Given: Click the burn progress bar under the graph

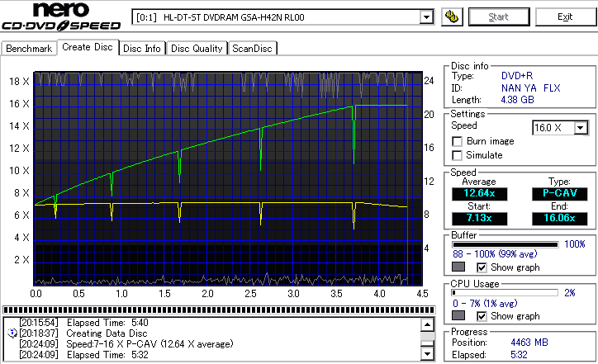Looking at the screenshot, I should 219,310.
